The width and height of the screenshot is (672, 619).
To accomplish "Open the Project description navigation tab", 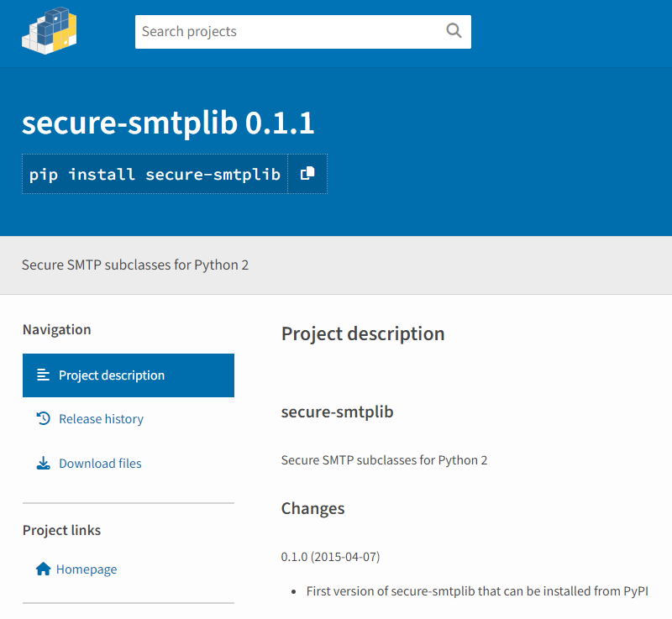I will pos(129,375).
